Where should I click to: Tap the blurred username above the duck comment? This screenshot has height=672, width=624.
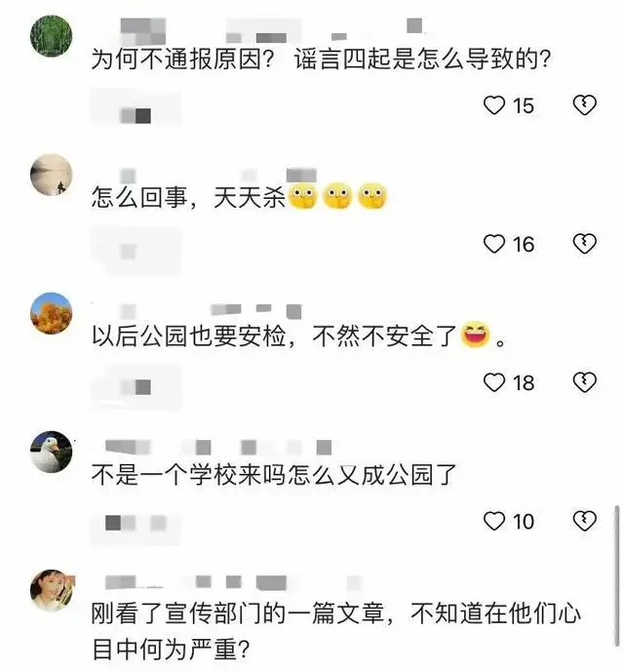coord(218,447)
